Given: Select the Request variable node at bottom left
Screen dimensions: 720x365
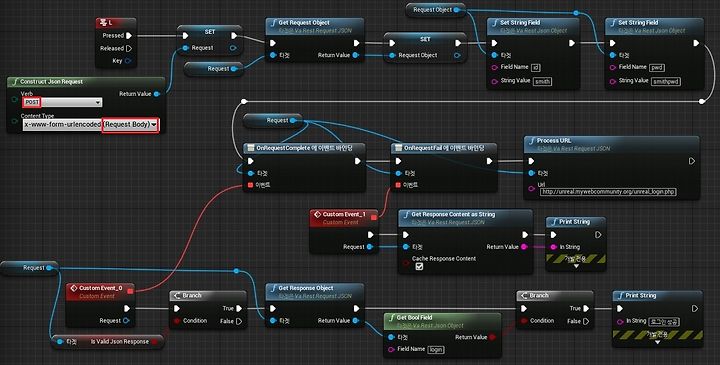Looking at the screenshot, I should 29,268.
